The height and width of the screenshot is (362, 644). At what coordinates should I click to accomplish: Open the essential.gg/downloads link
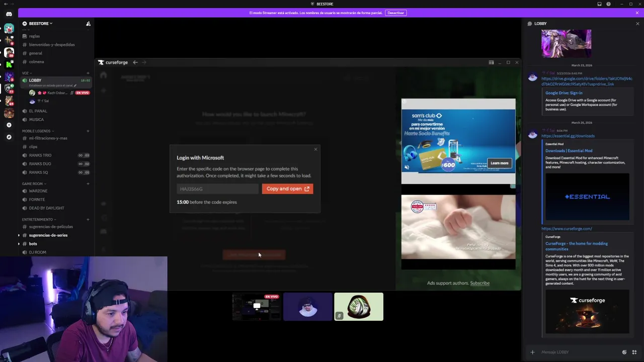tap(568, 136)
